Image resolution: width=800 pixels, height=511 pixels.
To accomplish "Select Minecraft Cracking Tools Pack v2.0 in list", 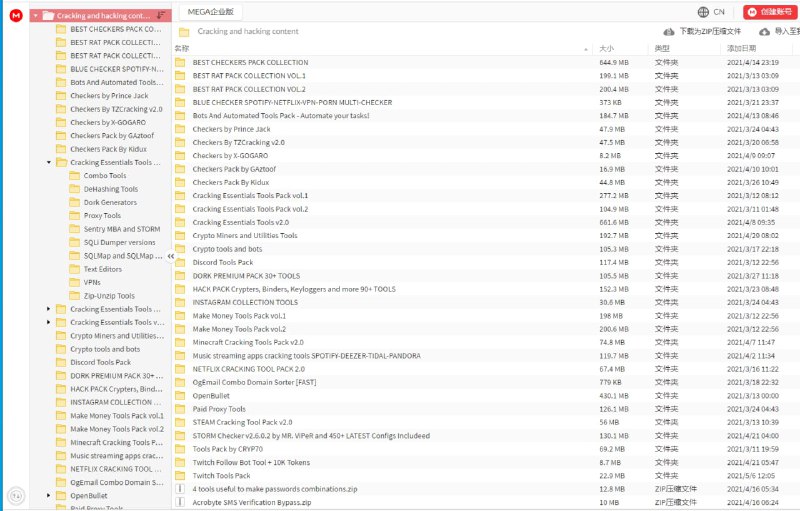I will 486,342.
